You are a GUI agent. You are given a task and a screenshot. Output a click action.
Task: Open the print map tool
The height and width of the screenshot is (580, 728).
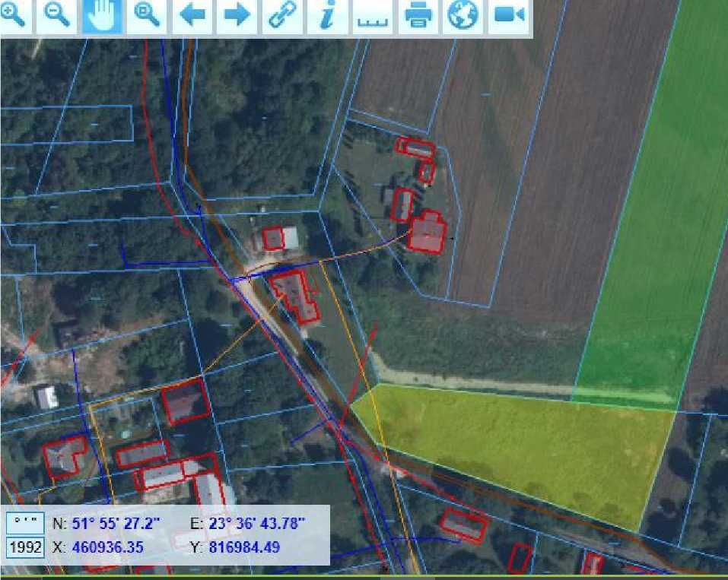click(418, 16)
